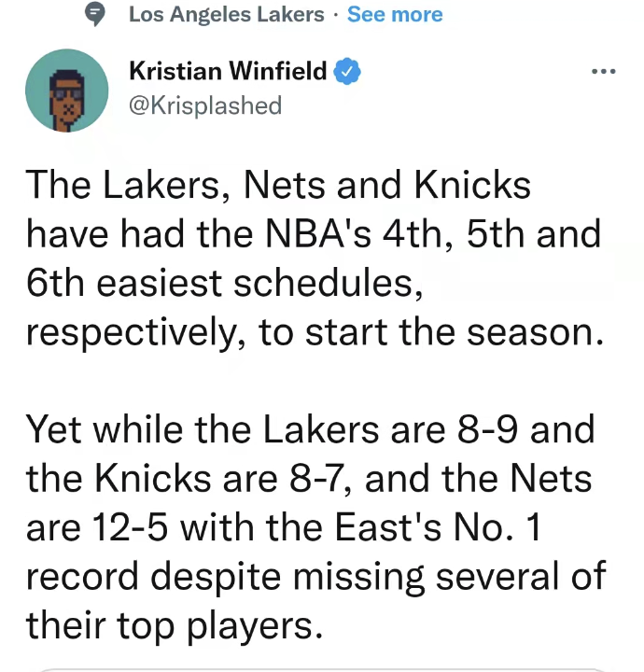Viewport: 644px width, 672px height.
Task: Click the "their top players." line
Action: pyautogui.click(x=175, y=626)
